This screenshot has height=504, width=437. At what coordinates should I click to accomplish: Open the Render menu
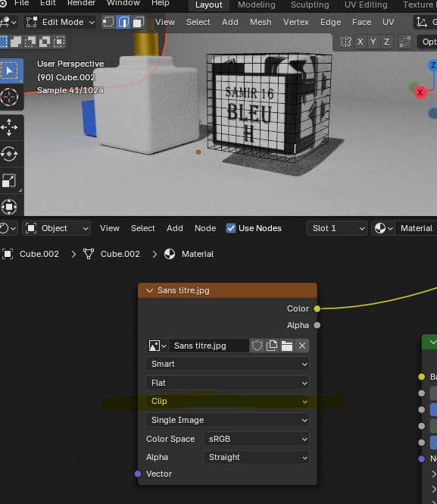81,3
